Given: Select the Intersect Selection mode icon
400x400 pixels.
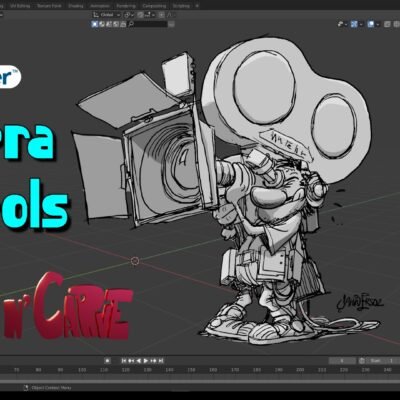Looking at the screenshot, I should [123, 24].
